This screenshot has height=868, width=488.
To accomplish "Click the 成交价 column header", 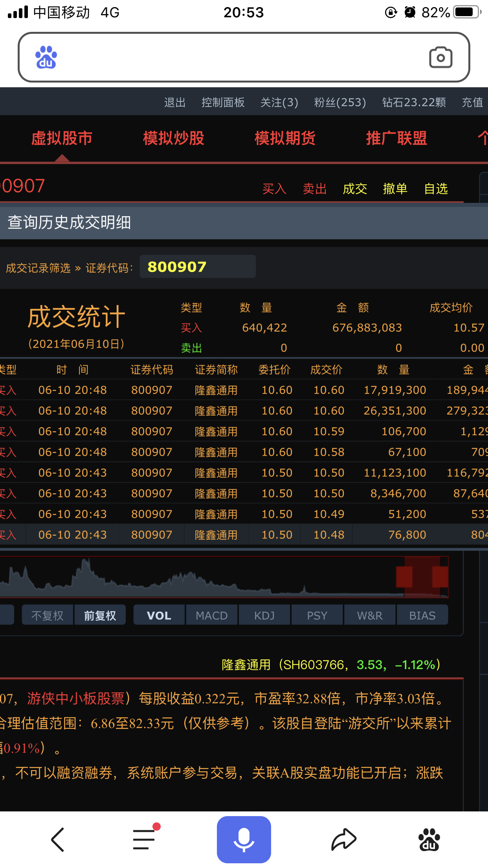I will [327, 370].
